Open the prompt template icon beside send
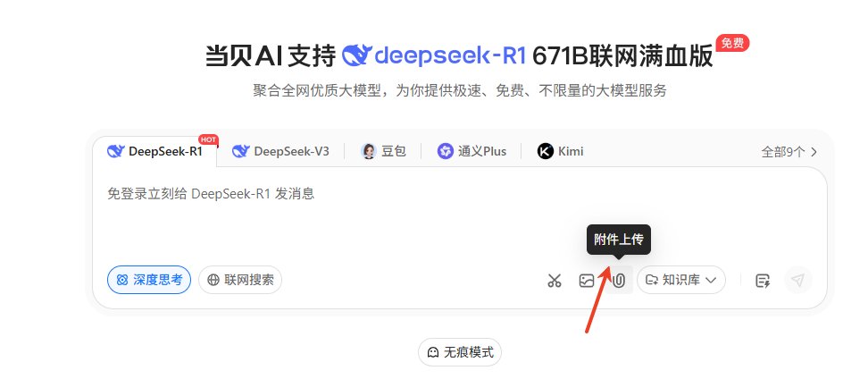 click(x=763, y=281)
